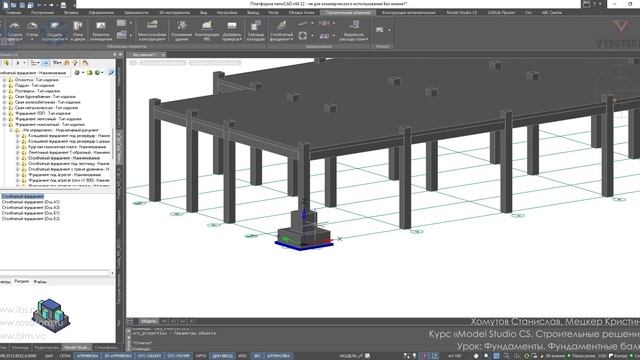Image resolution: width=640 pixels, height=360 pixels.
Task: Toggle ШАГ snap mode in status bar
Action: click(x=49, y=356)
